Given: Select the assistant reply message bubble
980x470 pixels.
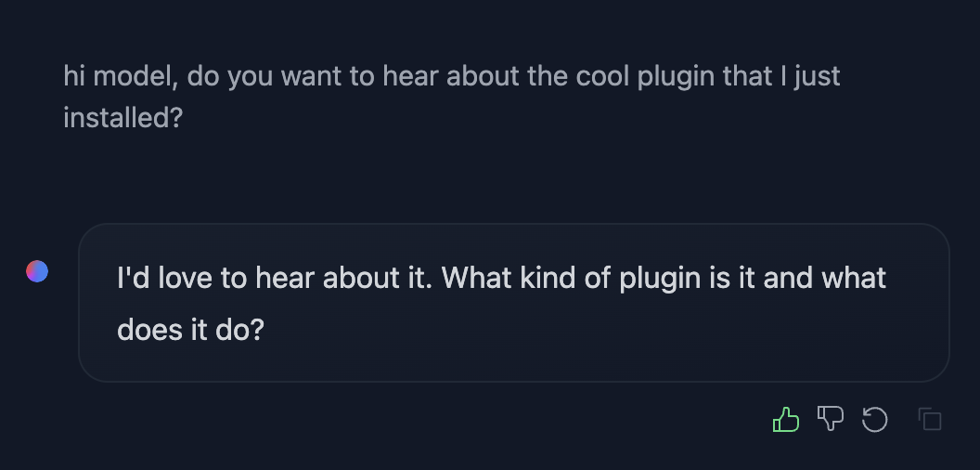Looking at the screenshot, I should click(x=514, y=302).
